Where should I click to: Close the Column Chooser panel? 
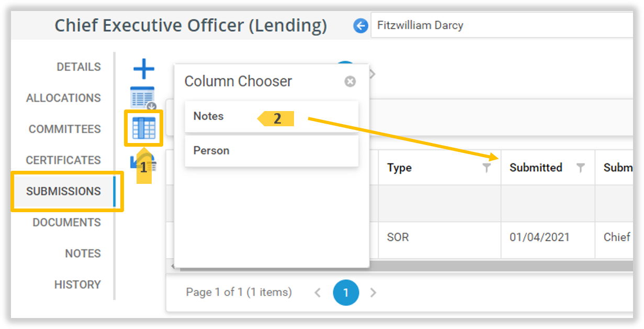350,81
